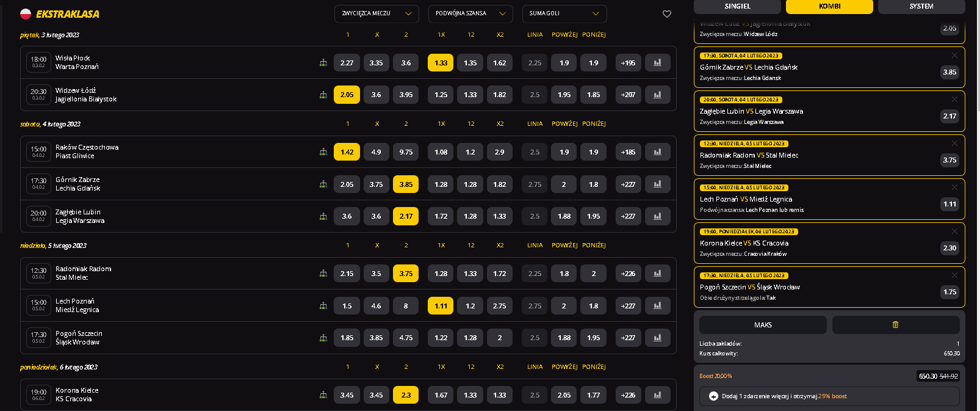
Task: Open Podwójna szansa market dropdown
Action: coord(470,13)
